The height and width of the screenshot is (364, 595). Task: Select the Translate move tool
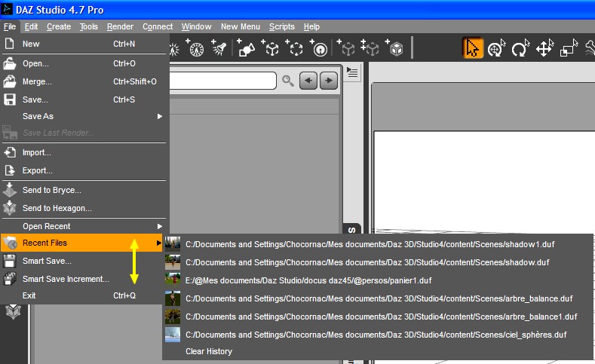[544, 48]
